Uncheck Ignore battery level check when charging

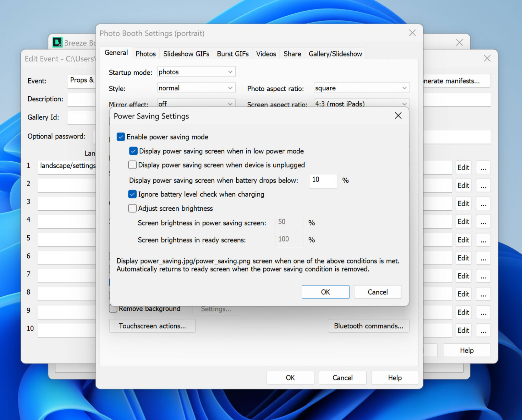[133, 194]
